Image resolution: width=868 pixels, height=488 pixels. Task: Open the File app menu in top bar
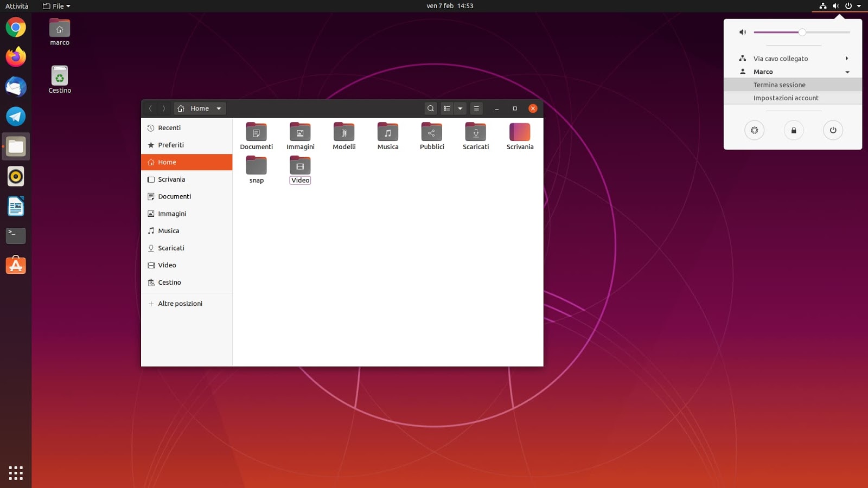click(x=56, y=6)
